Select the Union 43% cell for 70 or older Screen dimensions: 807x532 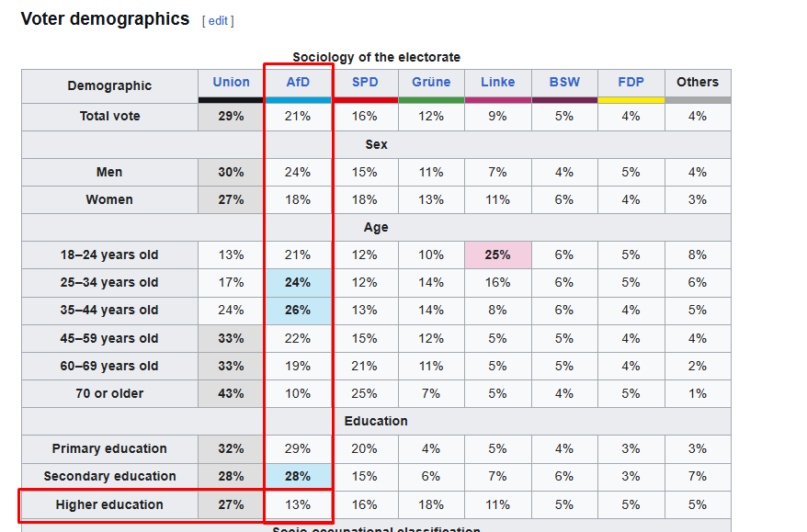(231, 393)
